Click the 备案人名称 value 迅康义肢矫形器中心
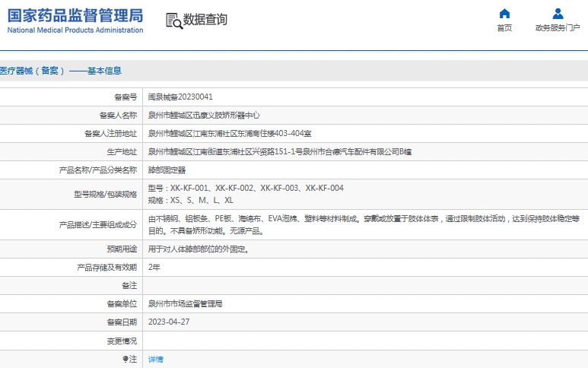 point(204,116)
